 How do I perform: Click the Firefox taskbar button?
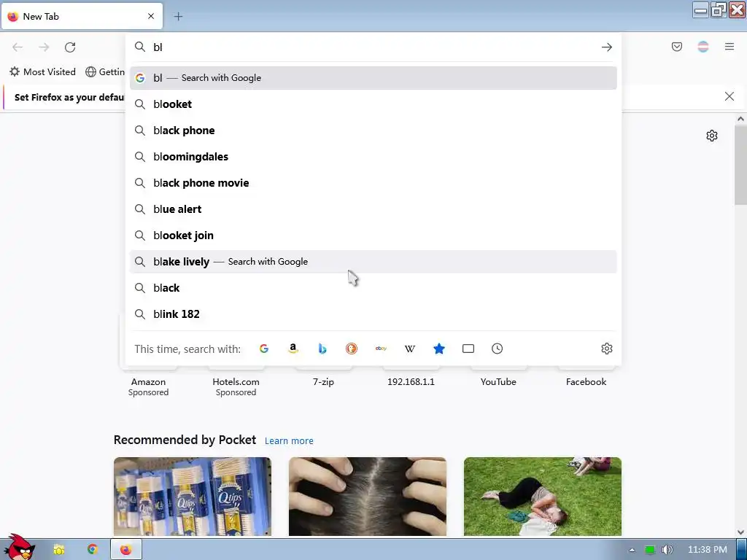coord(125,550)
